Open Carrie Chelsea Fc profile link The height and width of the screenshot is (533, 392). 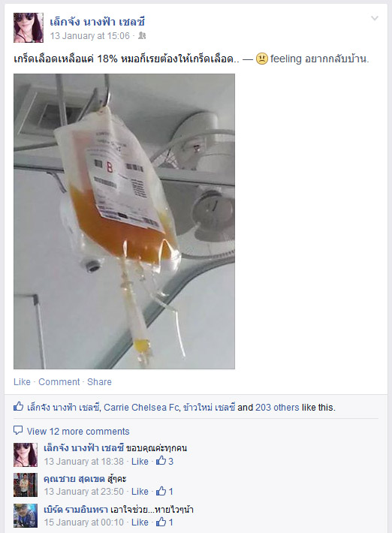141,407
